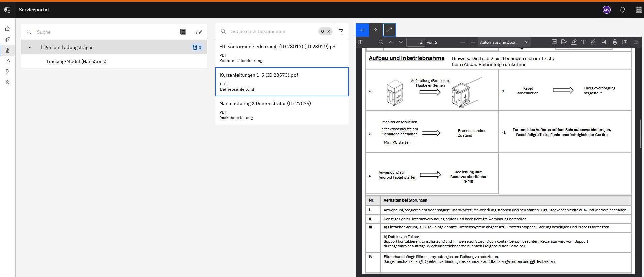Open the Automatischer Zoom dropdown
Viewport: 644px width, 277px height.
click(x=504, y=42)
